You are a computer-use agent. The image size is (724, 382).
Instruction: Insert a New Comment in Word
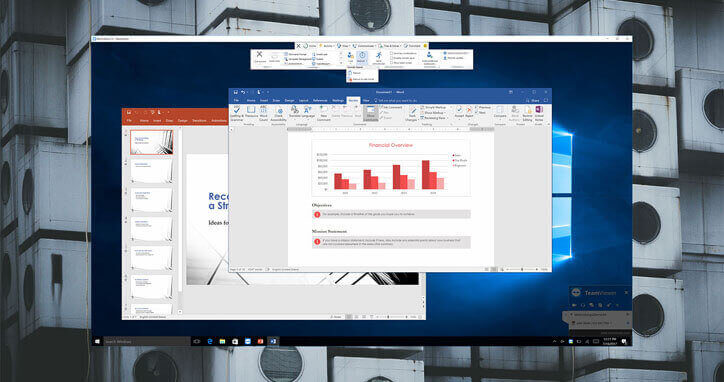[323, 114]
